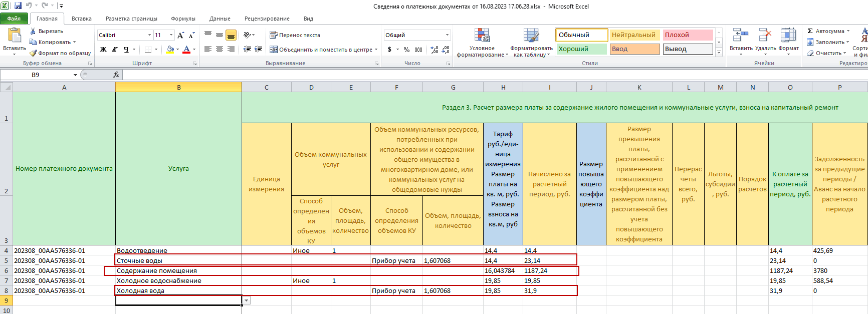Increase font size with the large A button
The width and height of the screenshot is (868, 314).
click(x=181, y=35)
